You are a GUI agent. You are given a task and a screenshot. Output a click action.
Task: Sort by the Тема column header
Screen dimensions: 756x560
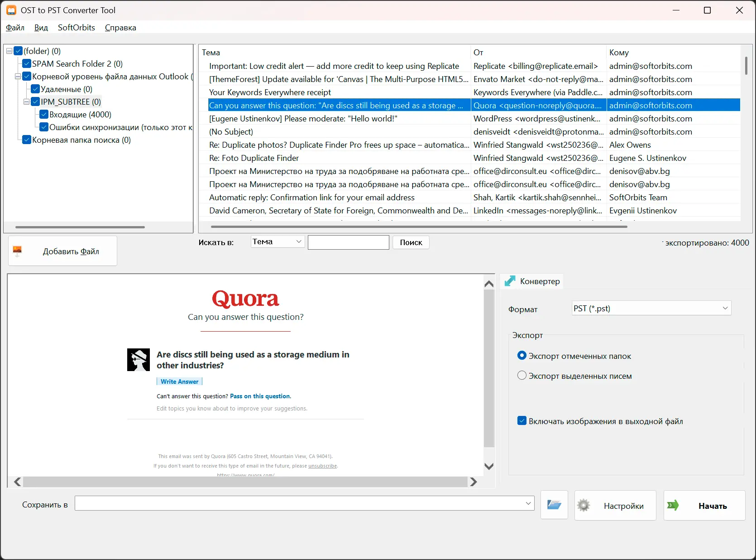[x=335, y=53]
